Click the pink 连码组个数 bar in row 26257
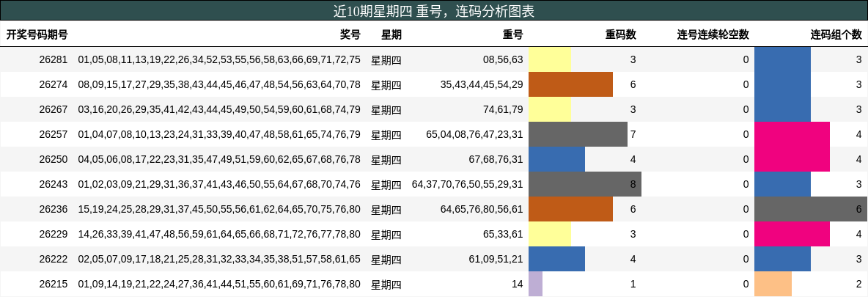Image resolution: width=868 pixels, height=297 pixels. click(x=792, y=134)
